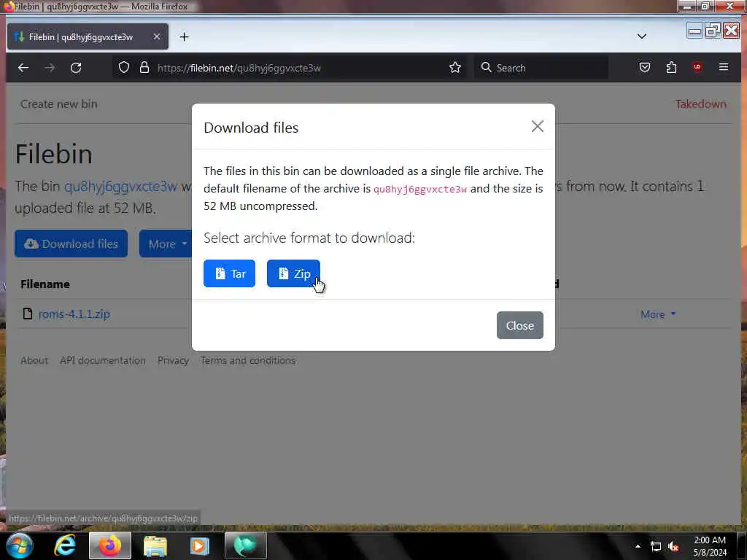Open the roms-4.1.1.zip file link
Screen dimensions: 747x560
pyautogui.click(x=74, y=314)
